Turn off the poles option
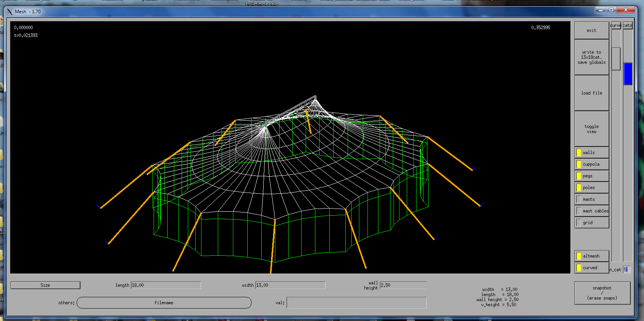Screen dimensions: 644x321 (x=579, y=188)
